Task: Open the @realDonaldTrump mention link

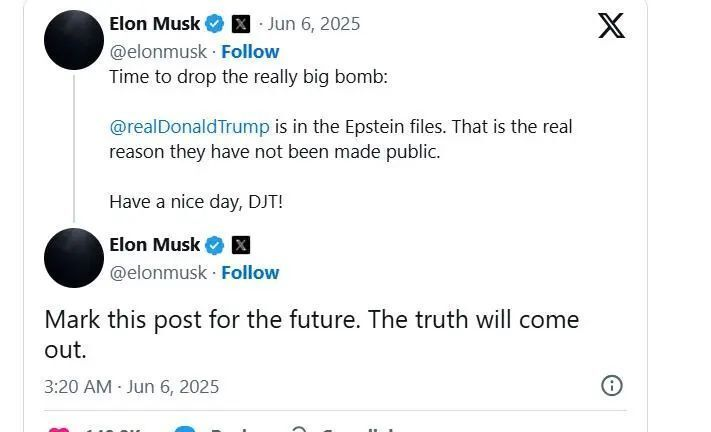Action: (189, 127)
